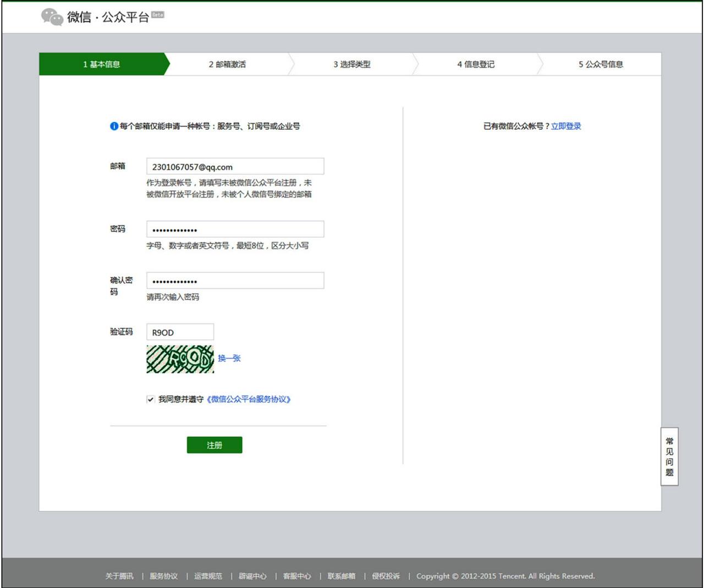Open 辟谣中心 footer link
The width and height of the screenshot is (704, 588).
(x=252, y=576)
